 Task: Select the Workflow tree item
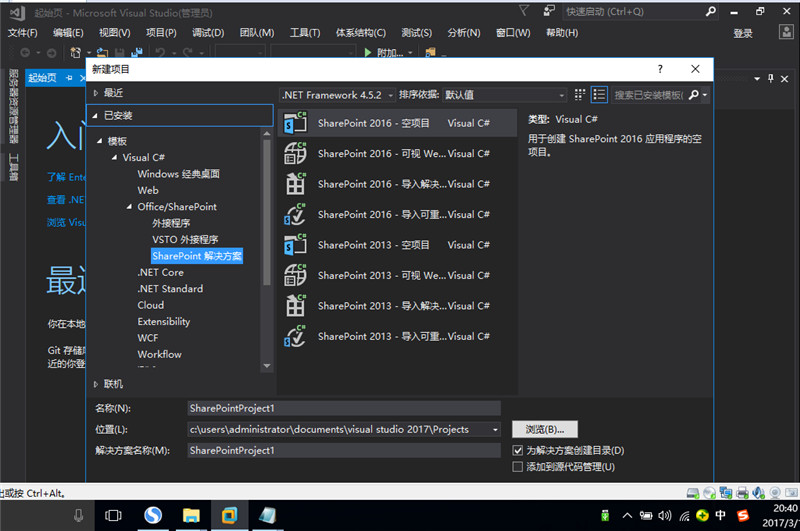(x=159, y=354)
